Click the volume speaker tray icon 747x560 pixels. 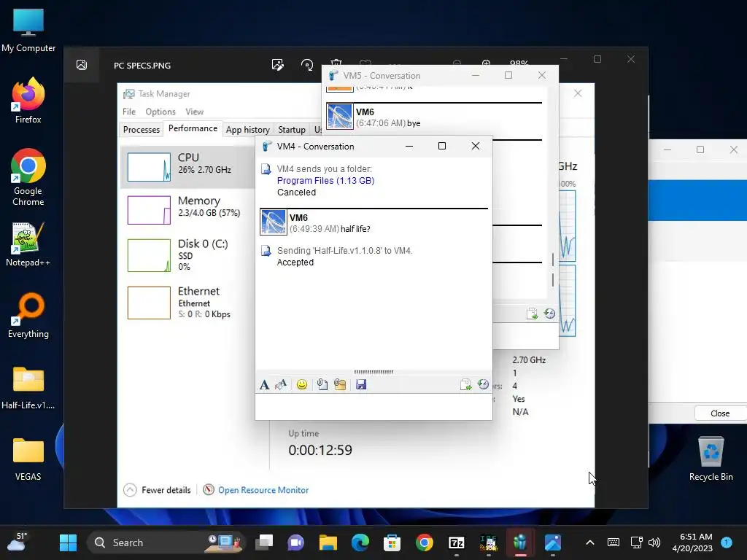click(x=654, y=542)
